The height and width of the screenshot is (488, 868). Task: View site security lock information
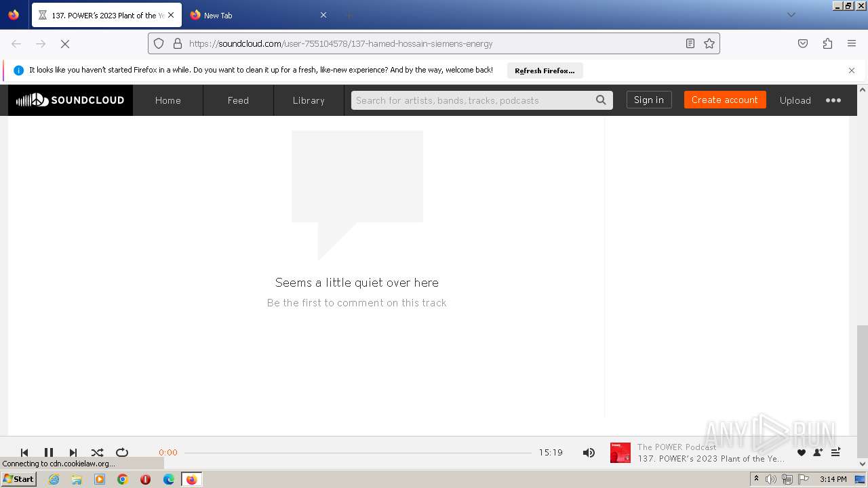coord(178,43)
